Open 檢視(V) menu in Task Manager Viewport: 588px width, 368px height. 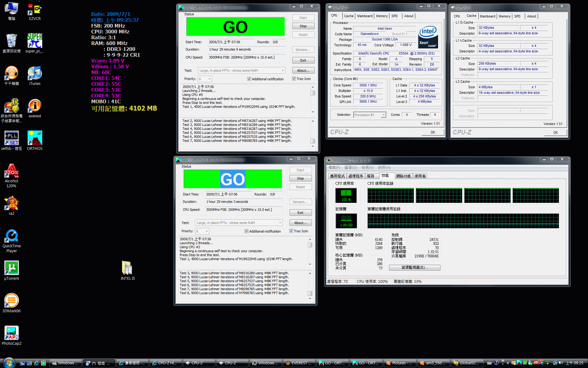[367, 168]
